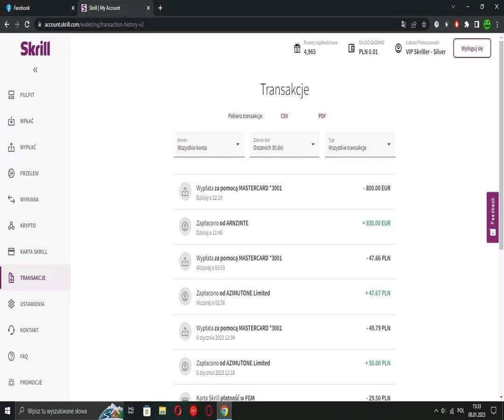Open File Explorer from taskbar
504x420 pixels.
click(x=162, y=411)
